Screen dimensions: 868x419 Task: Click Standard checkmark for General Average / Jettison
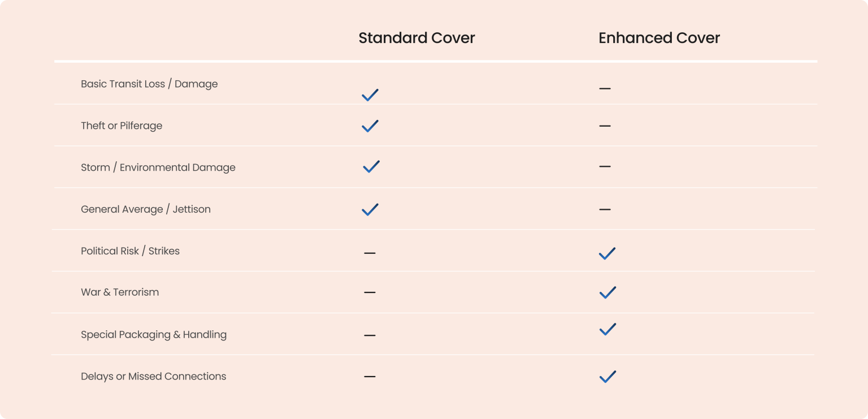pyautogui.click(x=370, y=209)
